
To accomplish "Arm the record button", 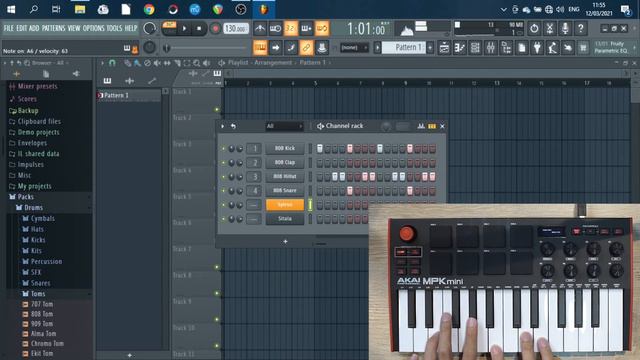I will coord(215,29).
